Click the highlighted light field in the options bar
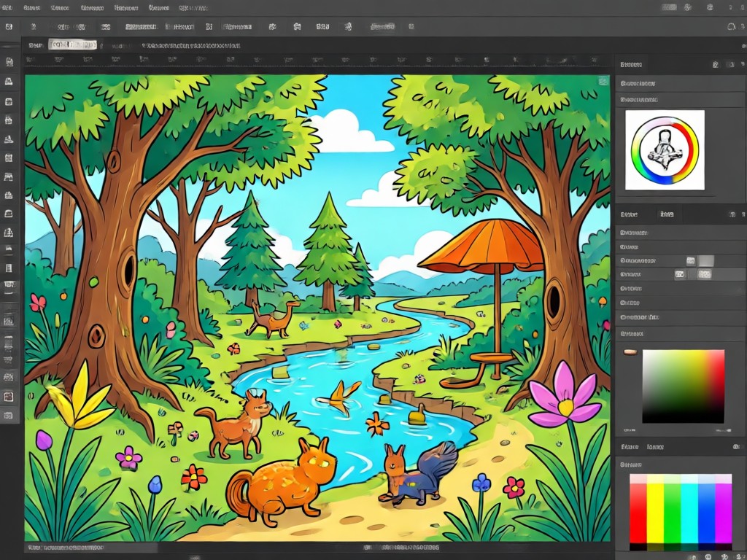This screenshot has width=747, height=560. point(72,45)
